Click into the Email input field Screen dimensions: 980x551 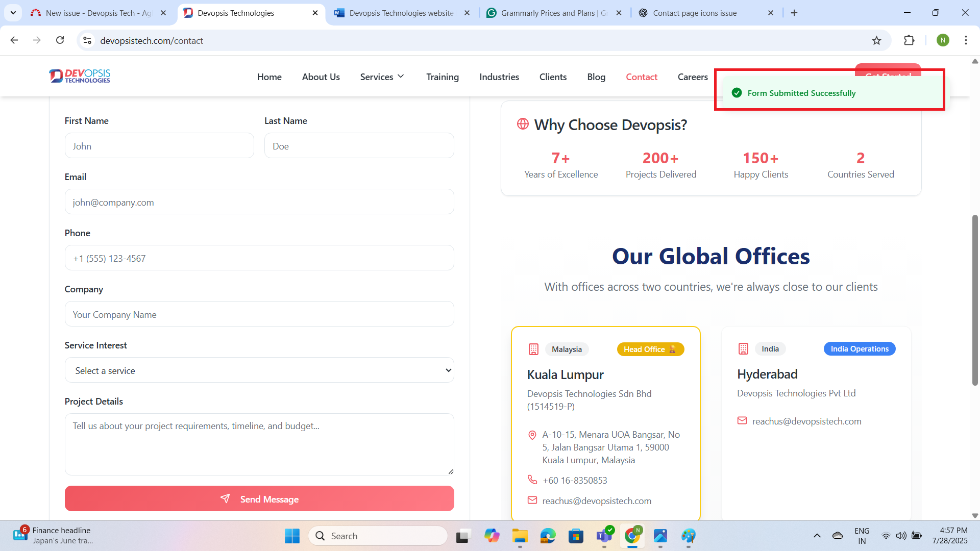point(259,202)
